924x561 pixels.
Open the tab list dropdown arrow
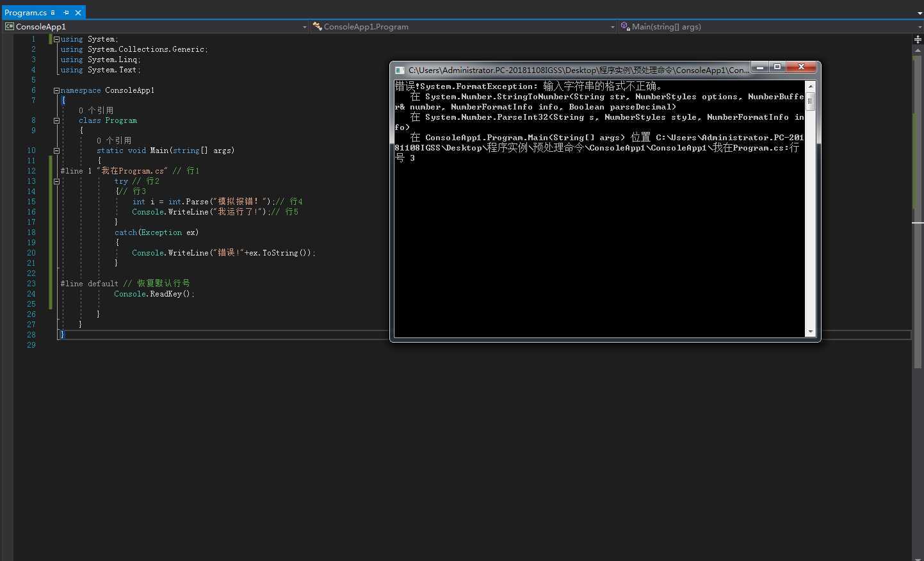click(920, 13)
